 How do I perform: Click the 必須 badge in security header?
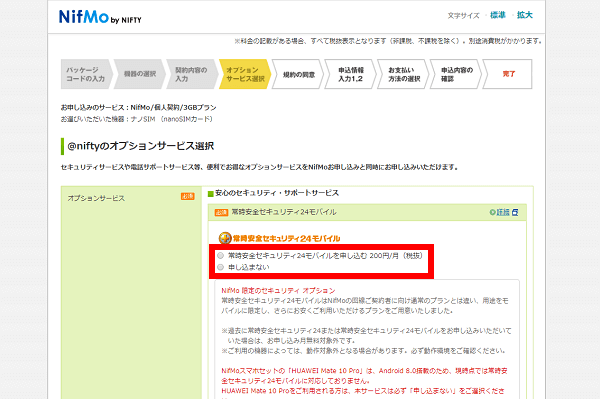tap(221, 212)
